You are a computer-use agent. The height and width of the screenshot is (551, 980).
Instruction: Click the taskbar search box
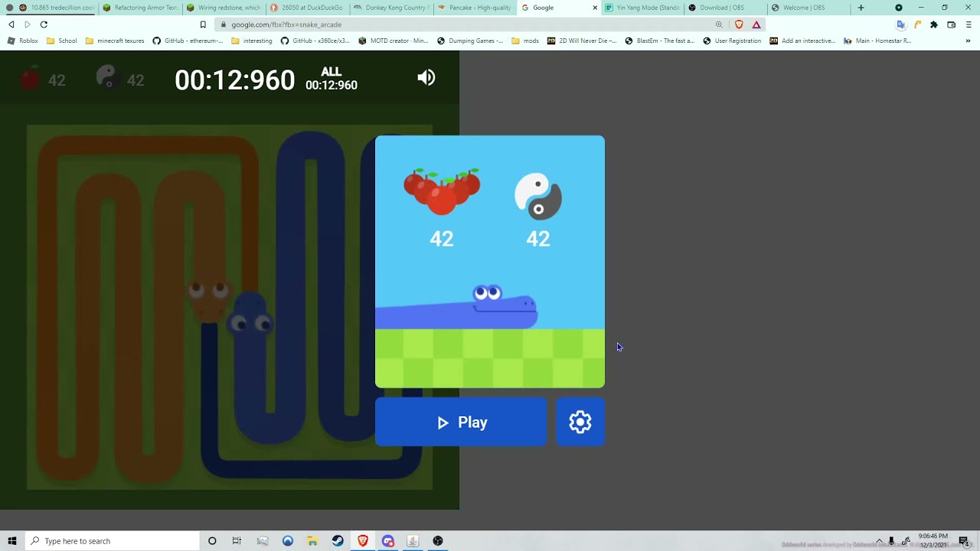click(x=112, y=541)
